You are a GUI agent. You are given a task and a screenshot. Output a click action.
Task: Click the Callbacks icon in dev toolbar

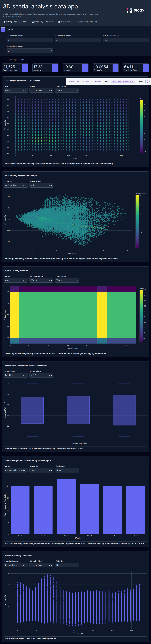pos(92,82)
